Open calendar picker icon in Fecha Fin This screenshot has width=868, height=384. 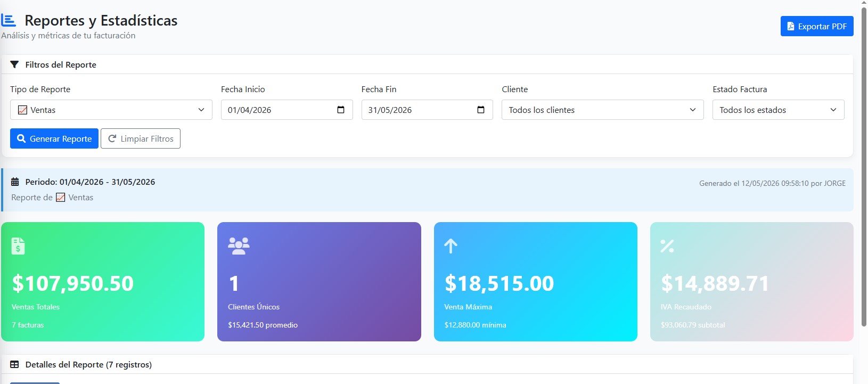(481, 110)
